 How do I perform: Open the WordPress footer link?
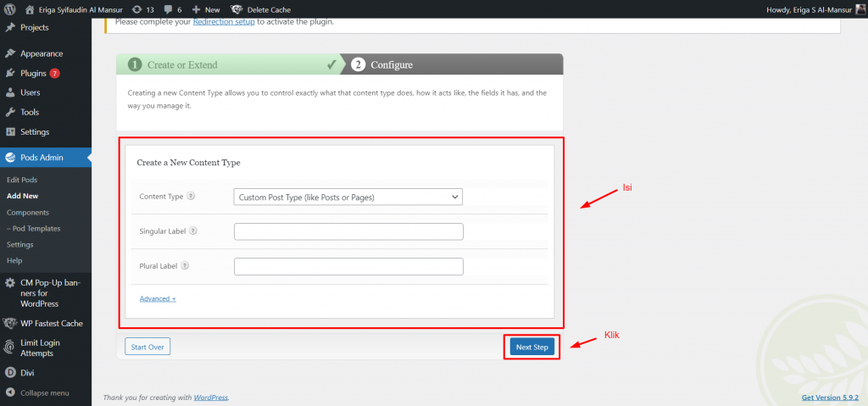[211, 398]
